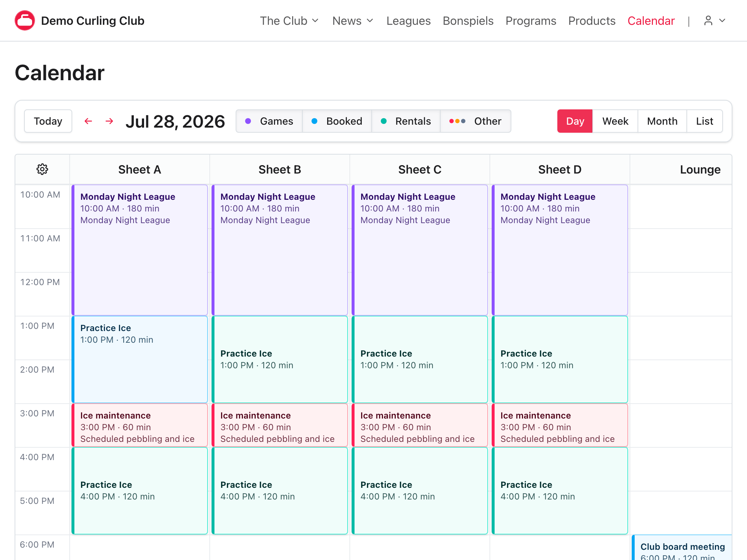This screenshot has height=560, width=747.
Task: Toggle the Games event filter
Action: point(269,121)
